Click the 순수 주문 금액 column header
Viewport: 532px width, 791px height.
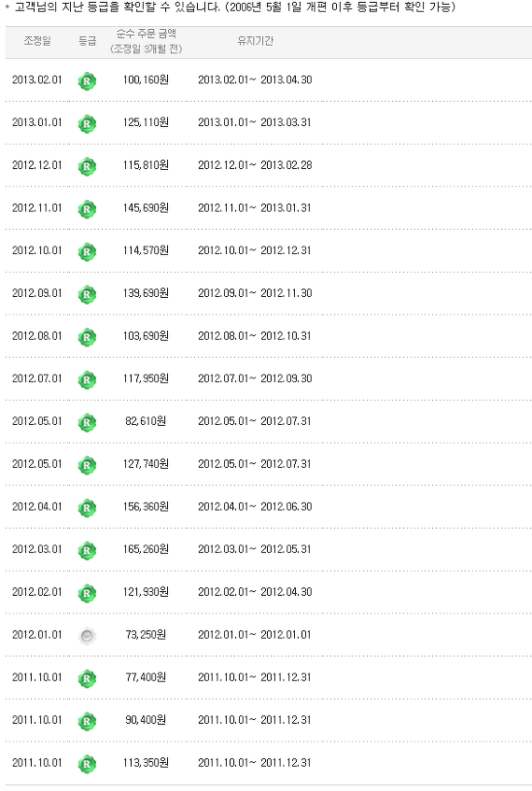[x=146, y=34]
